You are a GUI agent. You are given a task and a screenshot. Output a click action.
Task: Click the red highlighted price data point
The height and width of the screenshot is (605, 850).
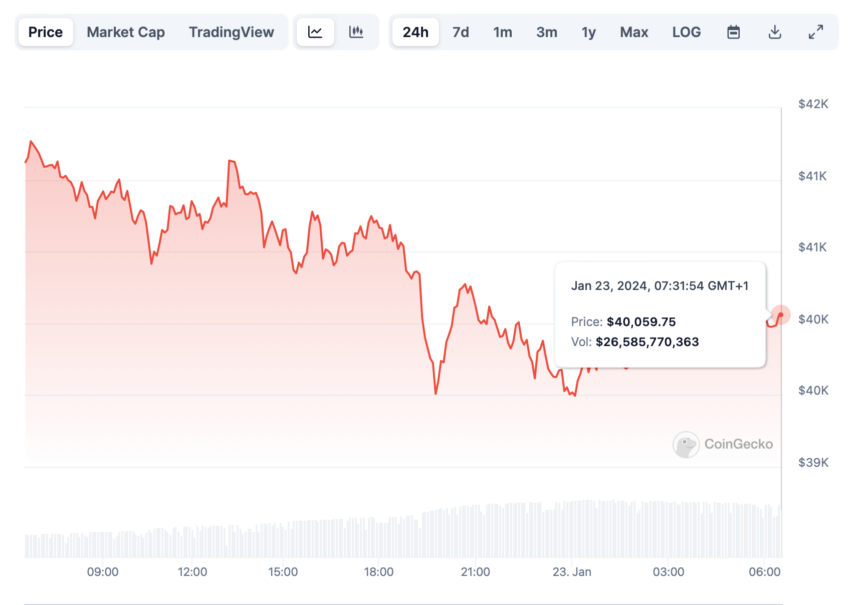click(781, 315)
